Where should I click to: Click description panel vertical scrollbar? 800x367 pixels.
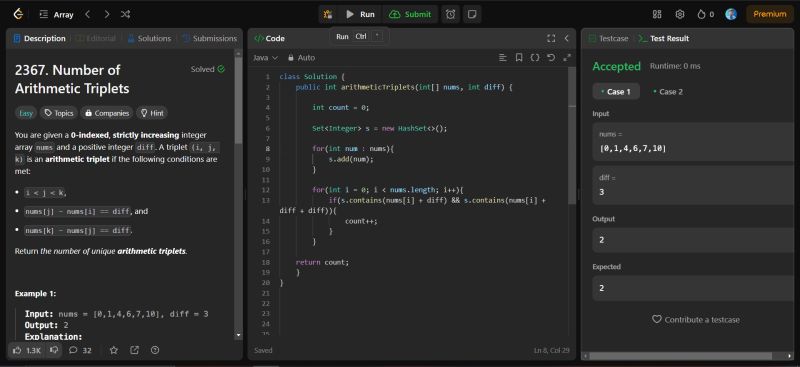point(238,101)
